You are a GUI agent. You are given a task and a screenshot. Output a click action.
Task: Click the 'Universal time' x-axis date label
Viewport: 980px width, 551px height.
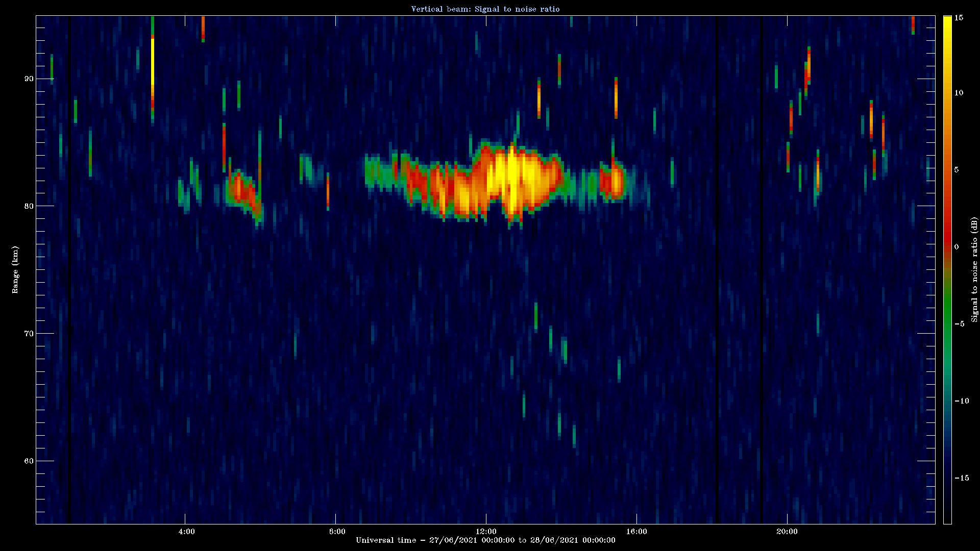[485, 540]
